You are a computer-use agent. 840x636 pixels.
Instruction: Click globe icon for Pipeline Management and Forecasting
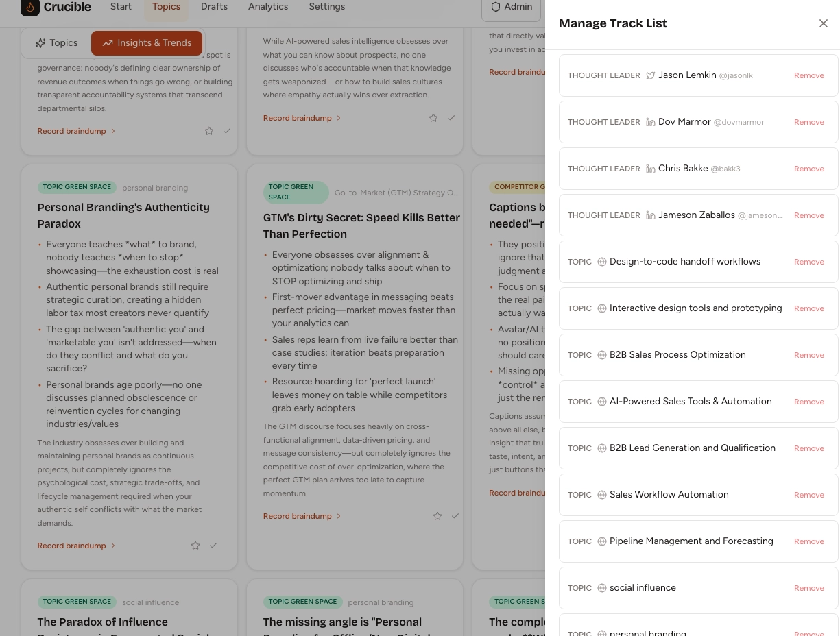tap(602, 541)
